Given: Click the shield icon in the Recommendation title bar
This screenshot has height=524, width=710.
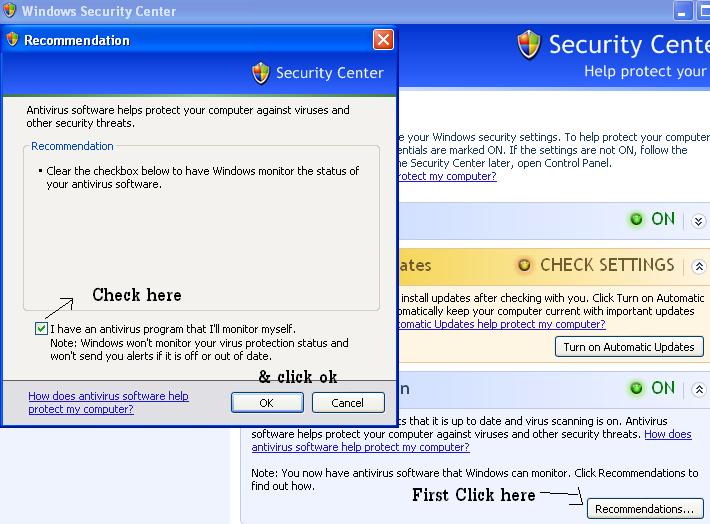Looking at the screenshot, I should pyautogui.click(x=13, y=40).
